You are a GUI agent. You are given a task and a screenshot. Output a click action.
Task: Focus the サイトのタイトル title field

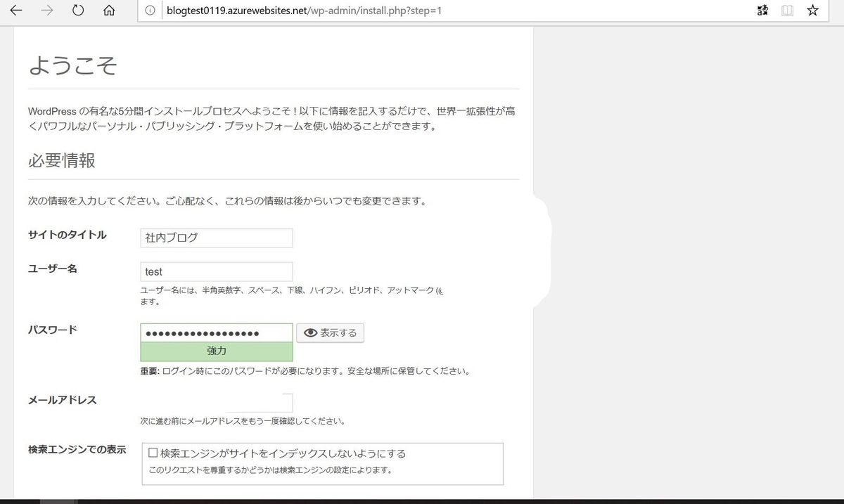(x=216, y=238)
